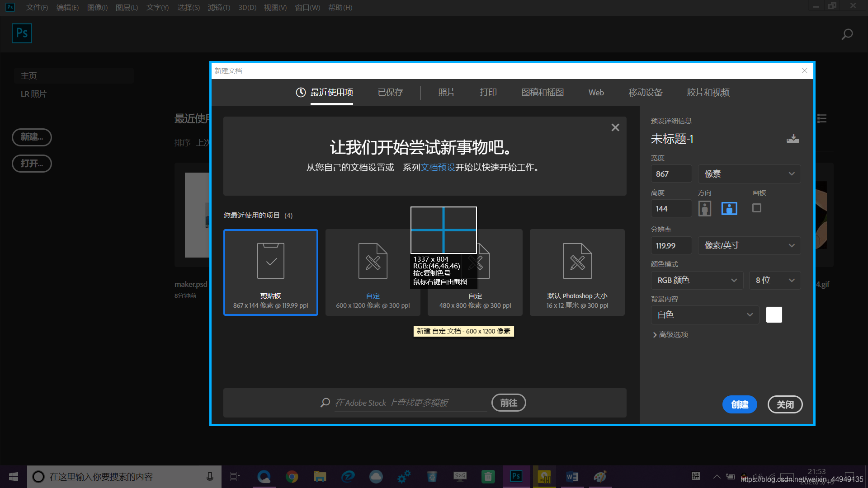The height and width of the screenshot is (488, 868).
Task: Open File Explorer from the taskbar
Action: (320, 477)
